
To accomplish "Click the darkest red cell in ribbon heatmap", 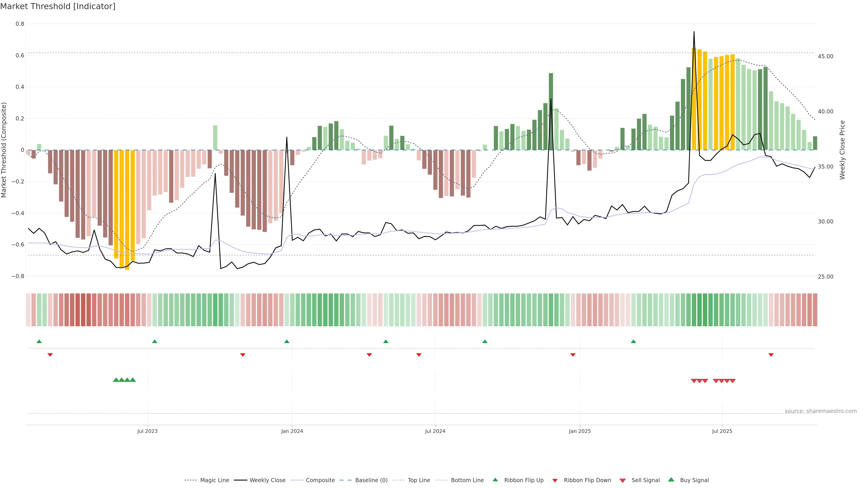I will click(x=83, y=310).
